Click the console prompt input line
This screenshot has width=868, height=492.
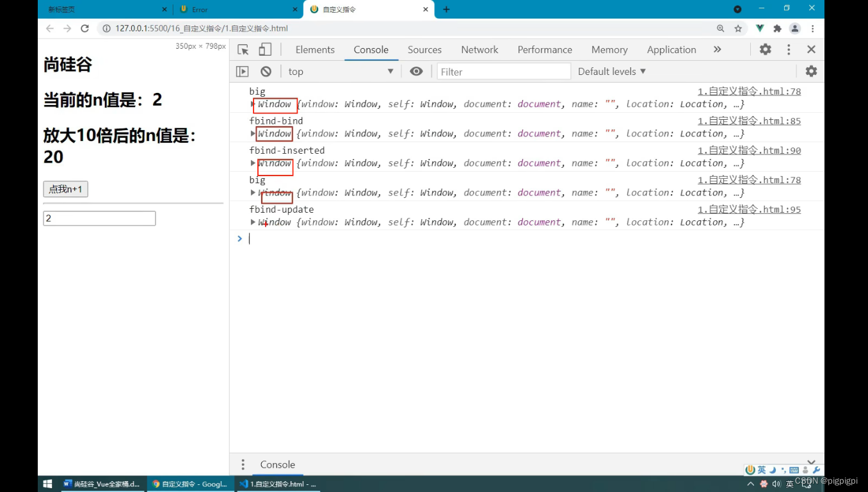tap(531, 238)
